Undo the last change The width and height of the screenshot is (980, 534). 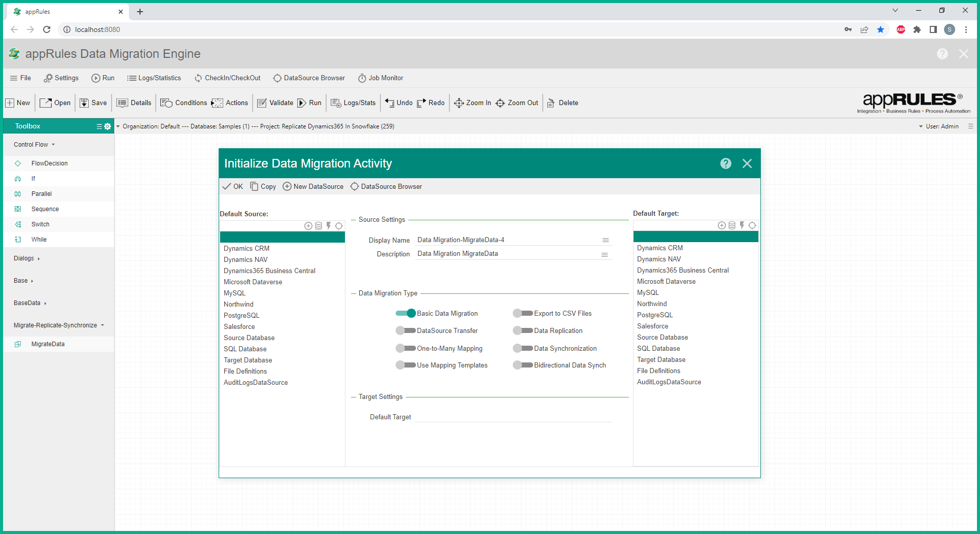tap(399, 103)
